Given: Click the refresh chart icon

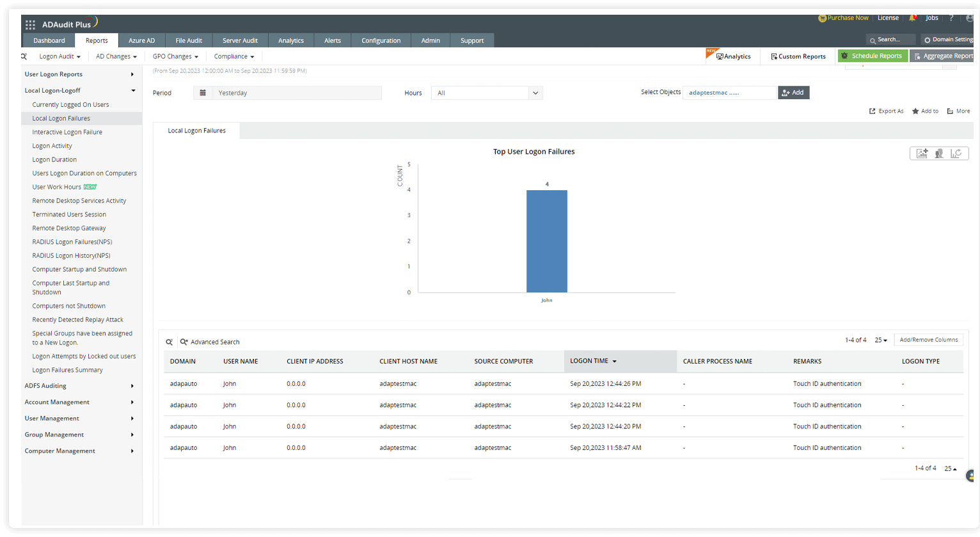Looking at the screenshot, I should click(956, 154).
